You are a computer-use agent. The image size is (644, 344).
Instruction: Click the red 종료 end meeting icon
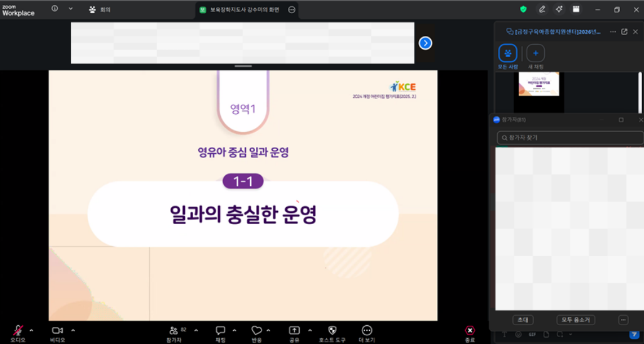pyautogui.click(x=470, y=330)
